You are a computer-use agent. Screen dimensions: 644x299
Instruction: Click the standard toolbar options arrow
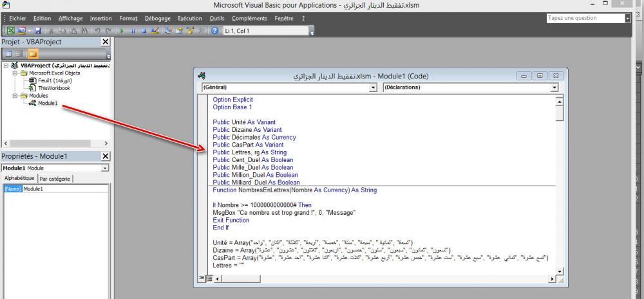(x=312, y=32)
